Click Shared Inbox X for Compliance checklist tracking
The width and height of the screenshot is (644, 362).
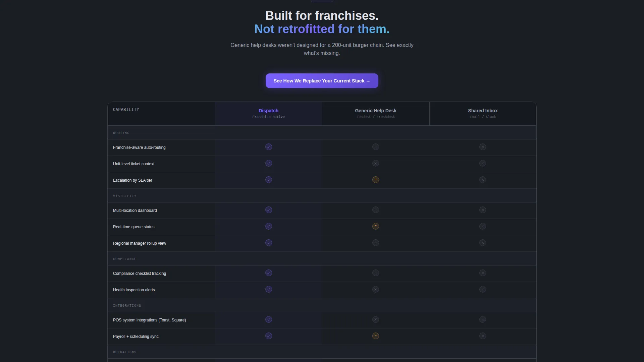tap(483, 273)
